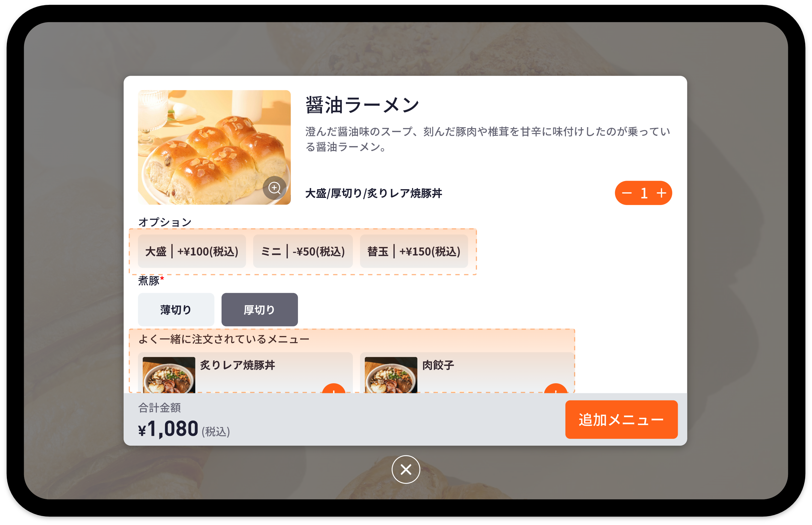Select 厚切り for 煮豚
Image resolution: width=812 pixels, height=525 pixels.
[259, 310]
